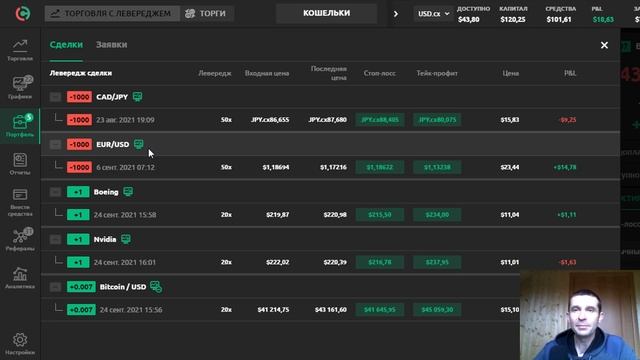
Task: Switch to the Заявки tab
Action: click(x=111, y=44)
